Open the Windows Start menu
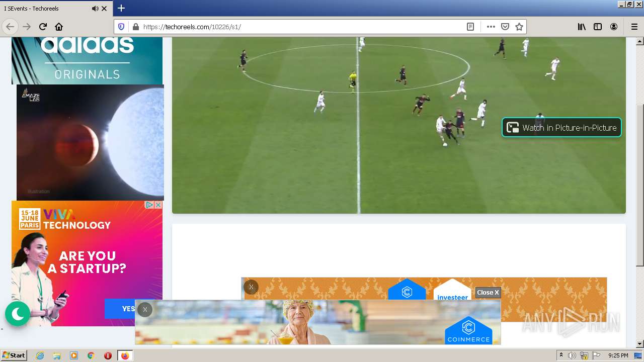The width and height of the screenshot is (644, 362). coord(14,355)
